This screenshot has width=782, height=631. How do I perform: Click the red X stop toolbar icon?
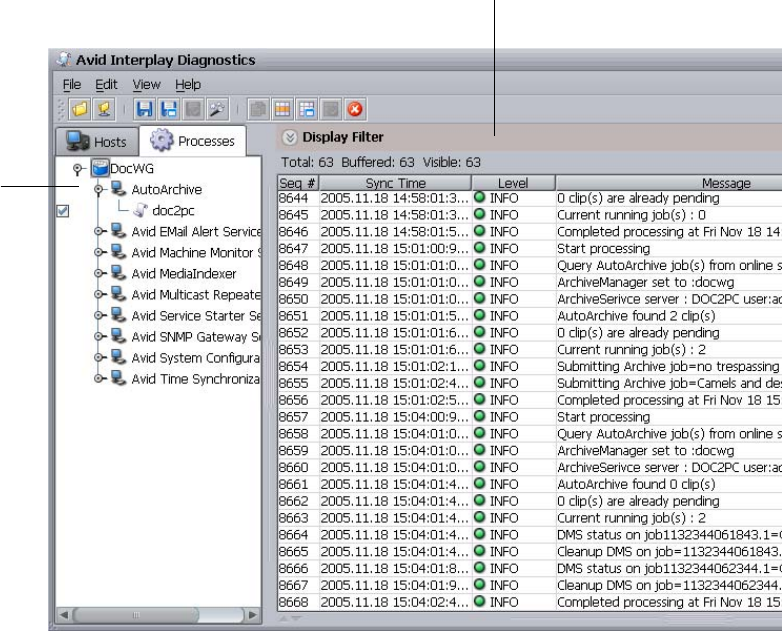tap(354, 109)
